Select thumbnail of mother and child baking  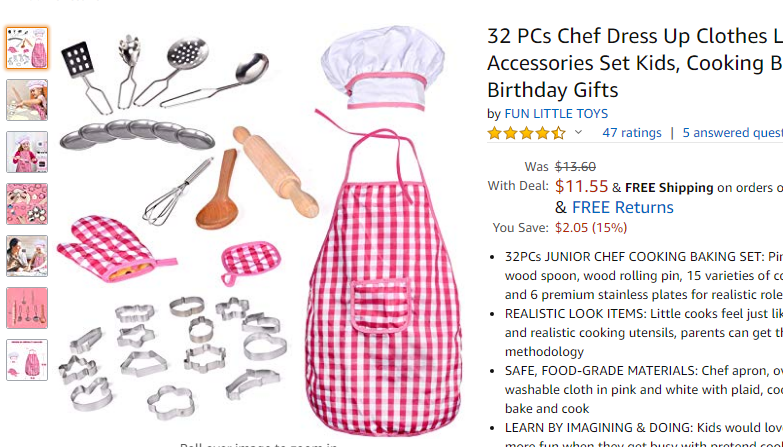27,256
